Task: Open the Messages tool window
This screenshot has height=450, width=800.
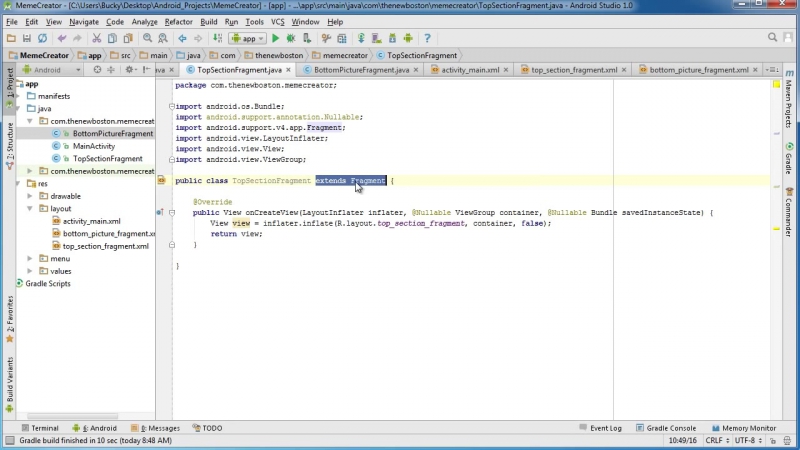Action: [x=156, y=428]
